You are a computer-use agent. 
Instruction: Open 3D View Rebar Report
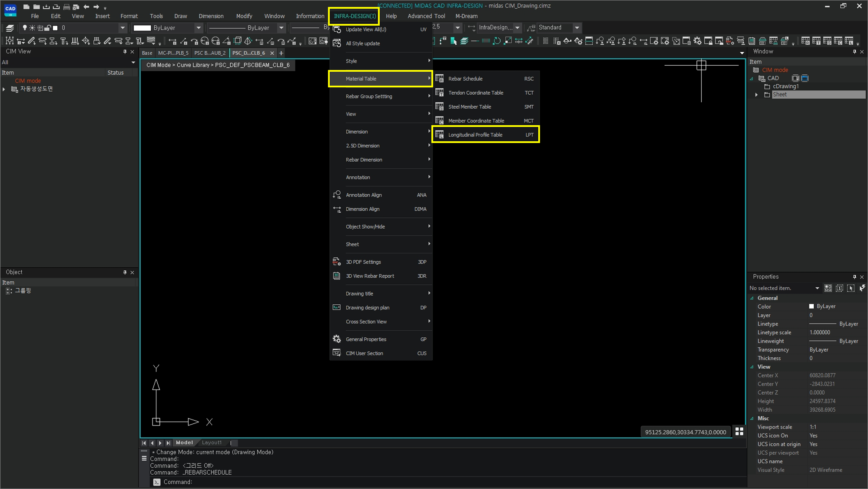tap(381, 276)
